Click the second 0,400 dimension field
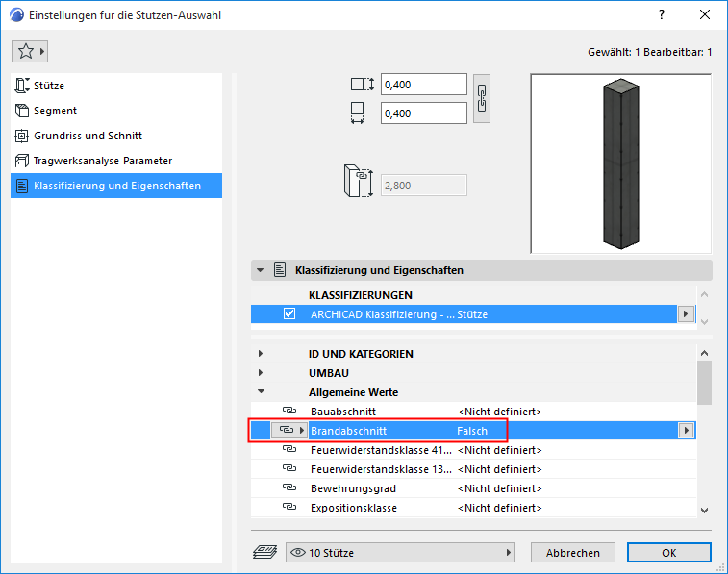728x574 pixels. point(424,113)
